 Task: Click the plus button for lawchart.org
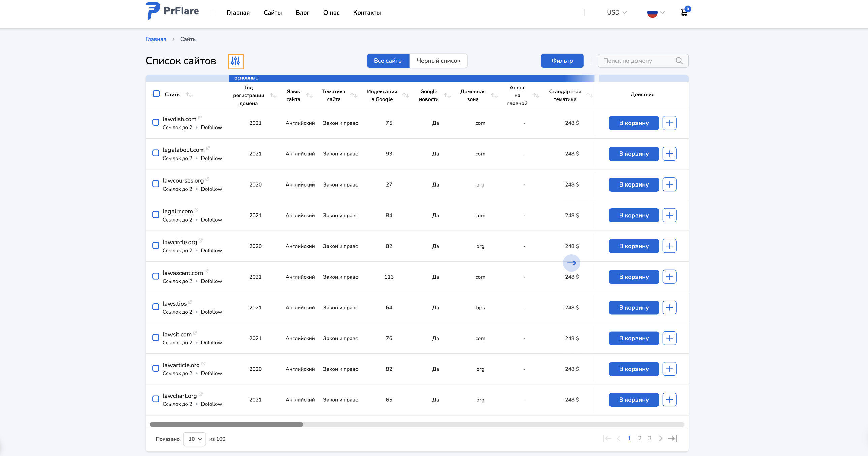pos(670,399)
